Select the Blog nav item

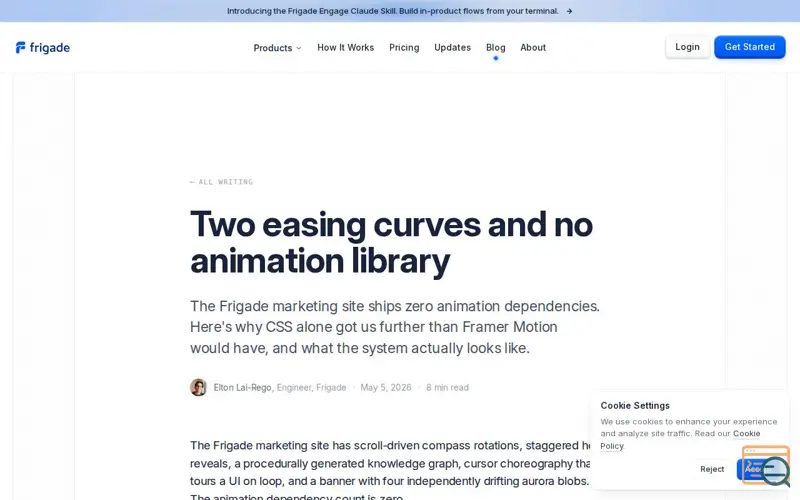[x=495, y=47]
